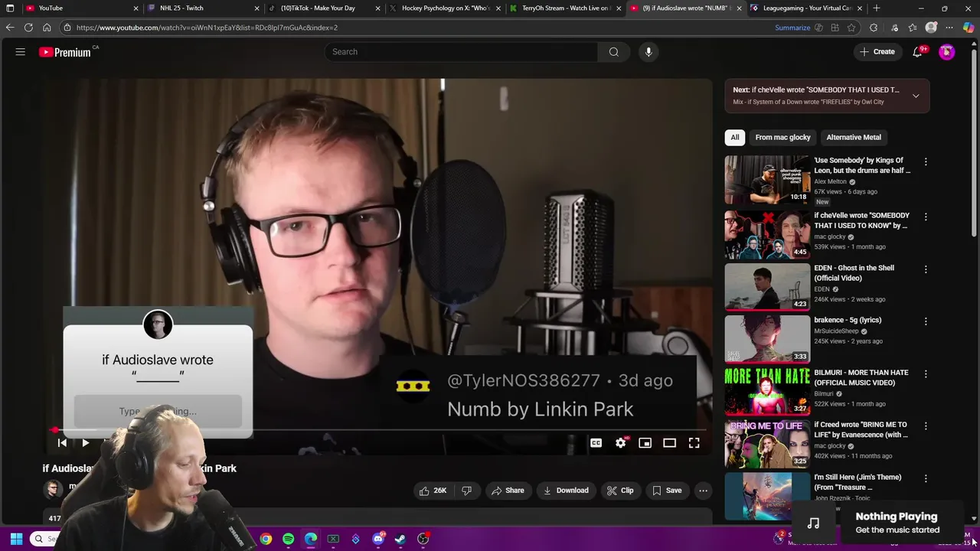This screenshot has height=551, width=980.
Task: Select the All filter chip
Action: (x=734, y=137)
